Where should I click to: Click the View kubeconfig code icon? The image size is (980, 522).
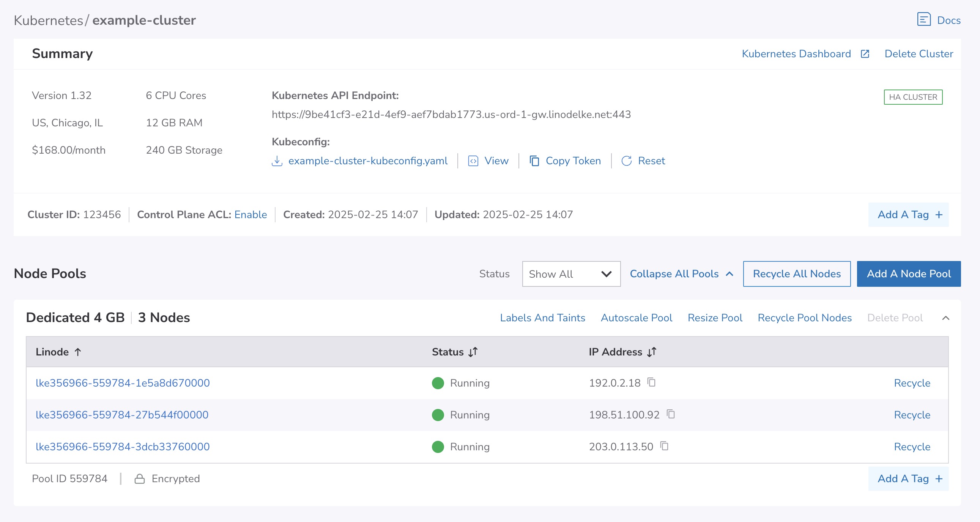pos(473,161)
